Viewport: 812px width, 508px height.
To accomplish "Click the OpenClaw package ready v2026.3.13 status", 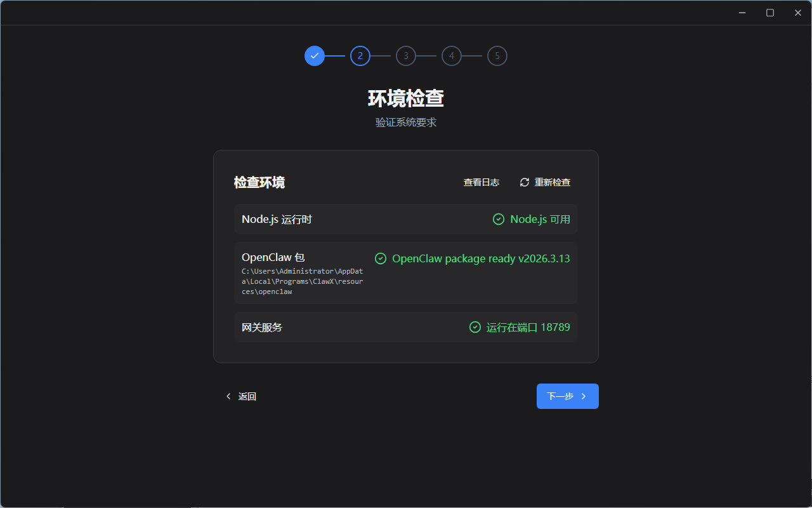I will 481,258.
